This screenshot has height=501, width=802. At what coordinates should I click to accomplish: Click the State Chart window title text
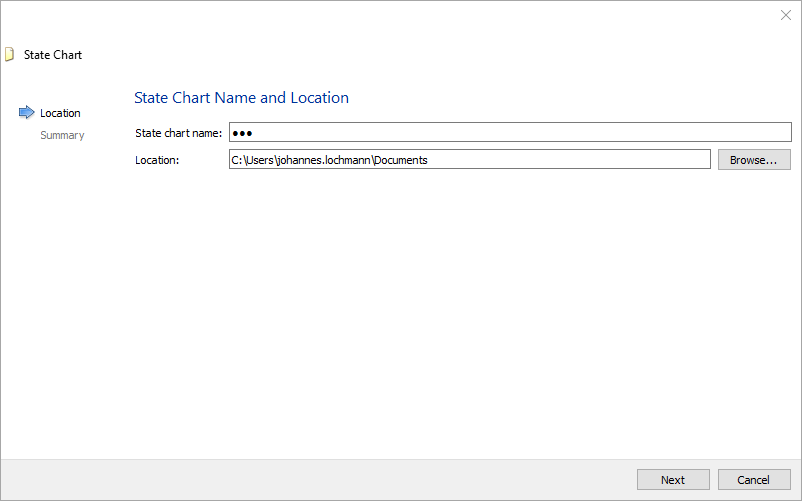click(53, 55)
